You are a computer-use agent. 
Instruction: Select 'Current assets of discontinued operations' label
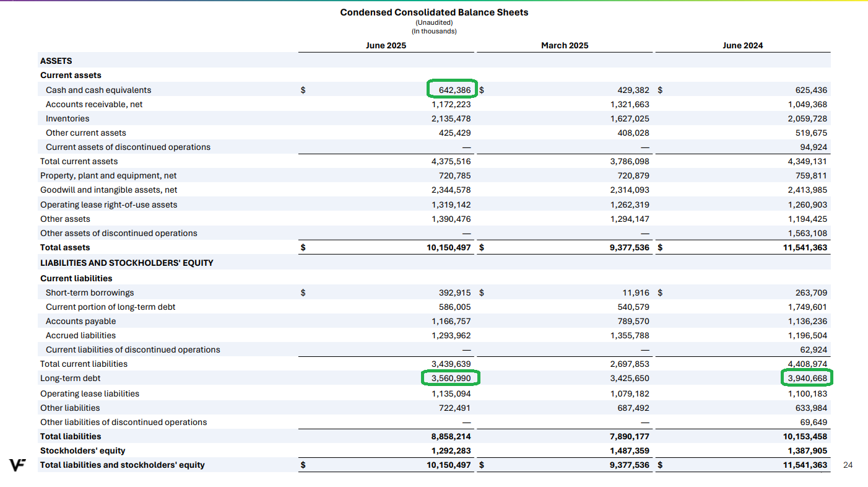pyautogui.click(x=128, y=147)
